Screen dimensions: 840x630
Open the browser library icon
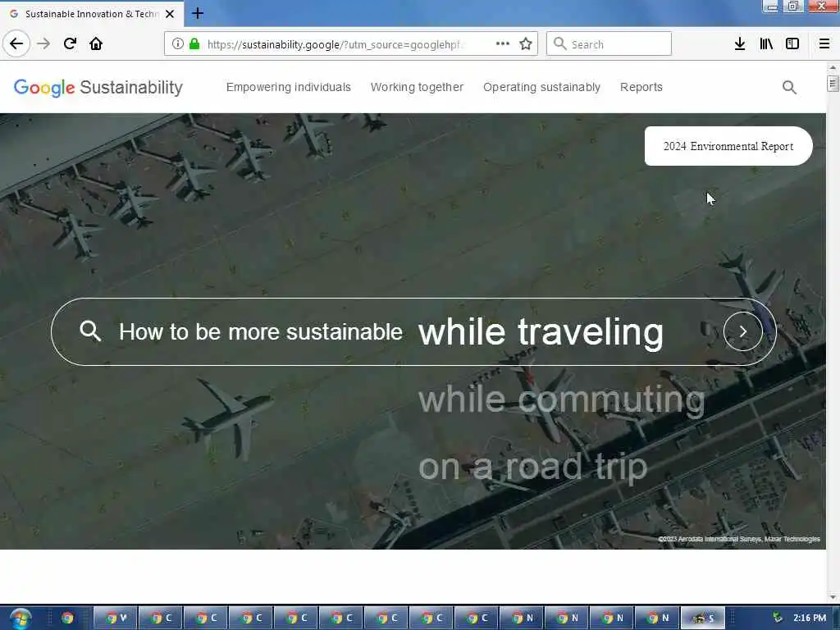(x=766, y=43)
